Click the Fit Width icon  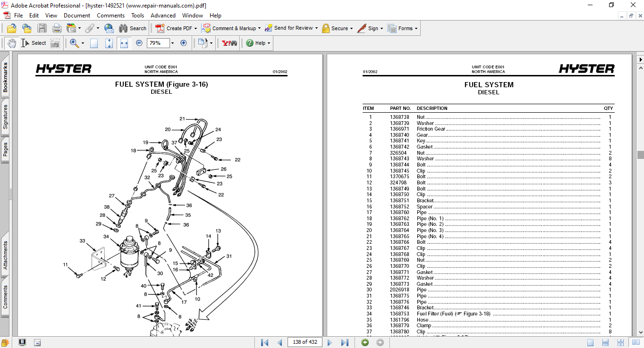tap(124, 43)
